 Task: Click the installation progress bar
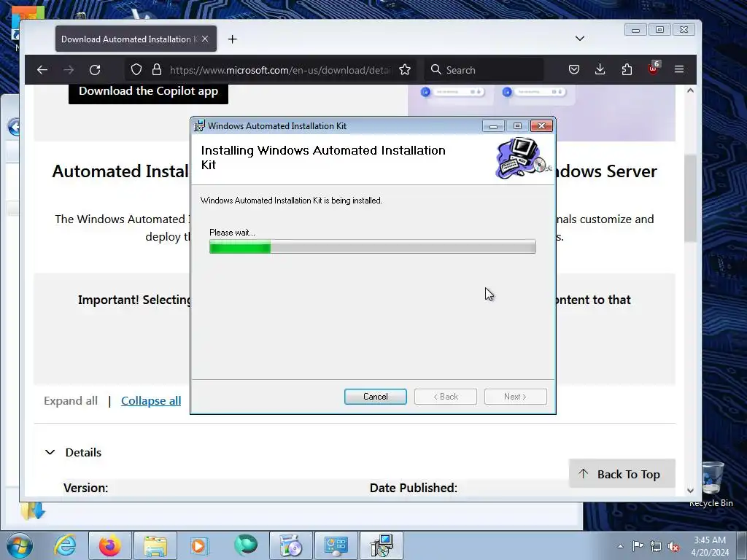373,246
